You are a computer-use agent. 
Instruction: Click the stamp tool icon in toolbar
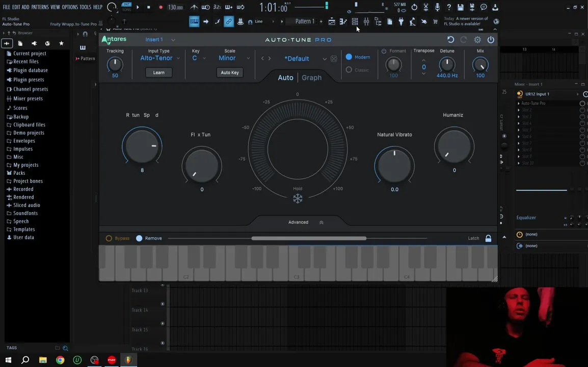pos(240,22)
